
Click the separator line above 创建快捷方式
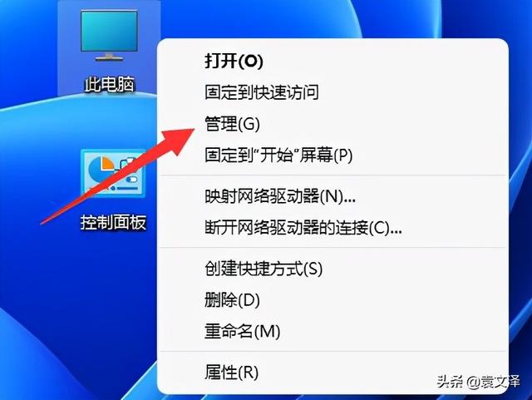(332, 248)
